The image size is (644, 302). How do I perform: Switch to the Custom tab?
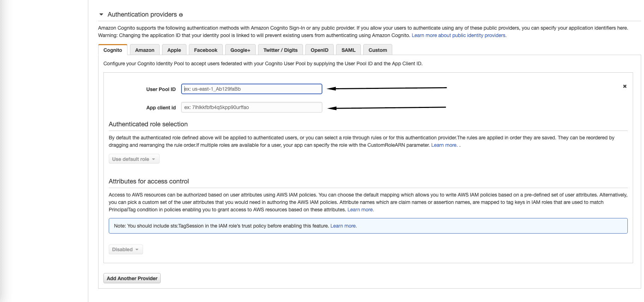pyautogui.click(x=377, y=50)
